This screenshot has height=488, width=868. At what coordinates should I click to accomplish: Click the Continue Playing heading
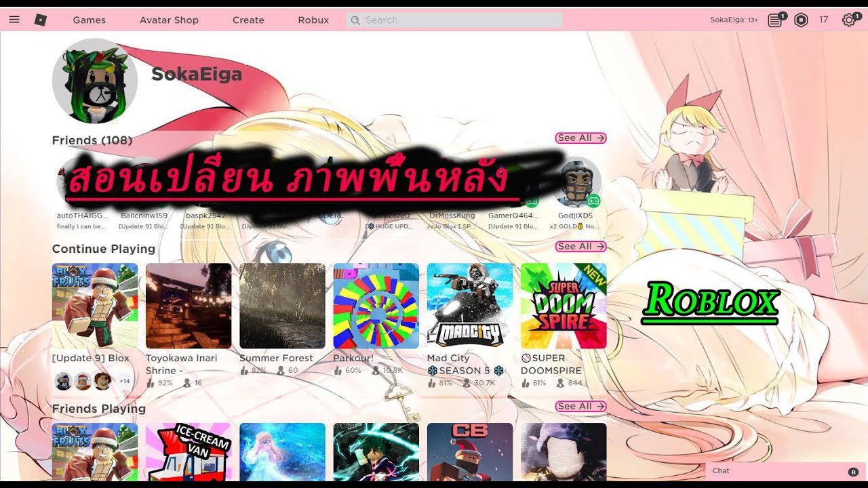104,249
